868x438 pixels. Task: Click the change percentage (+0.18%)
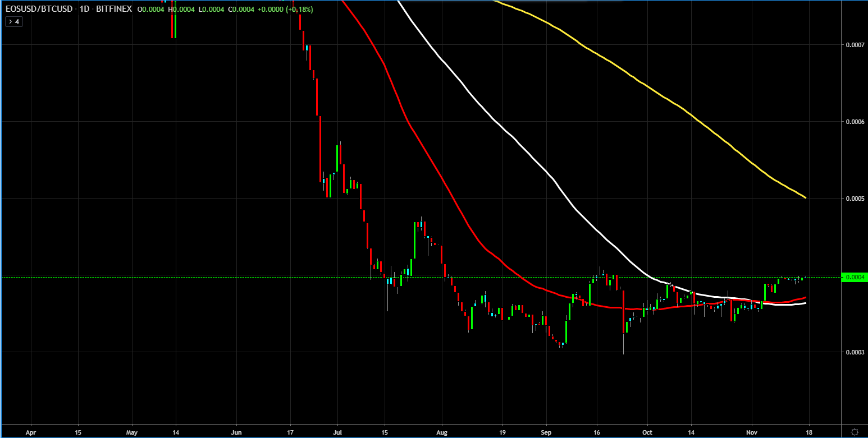300,10
